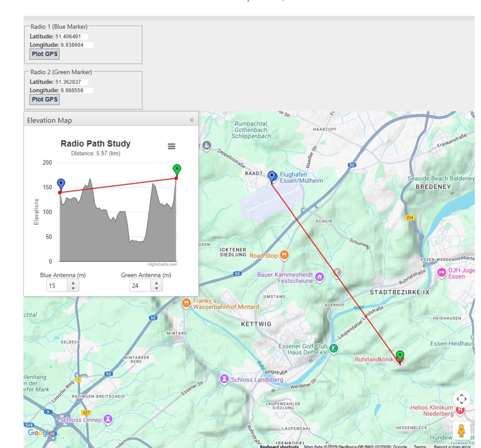Click Radio 1 Latitude input field
481x448 pixels.
71,36
